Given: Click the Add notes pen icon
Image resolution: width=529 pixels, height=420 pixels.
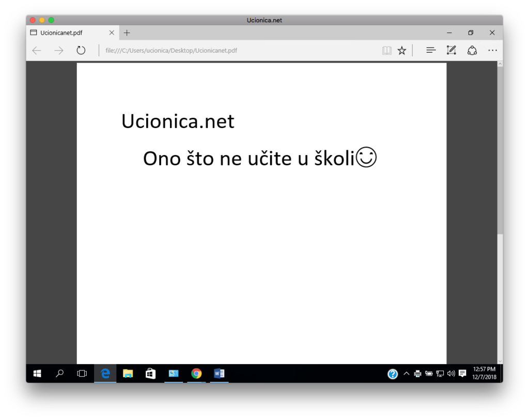Looking at the screenshot, I should pos(451,50).
